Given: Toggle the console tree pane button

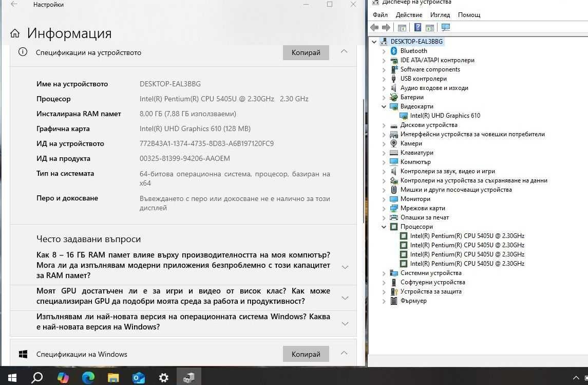Looking at the screenshot, I should click(x=402, y=27).
